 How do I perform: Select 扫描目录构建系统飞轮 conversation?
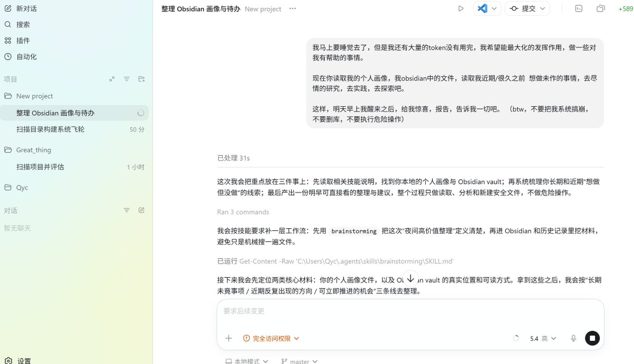(x=74, y=129)
